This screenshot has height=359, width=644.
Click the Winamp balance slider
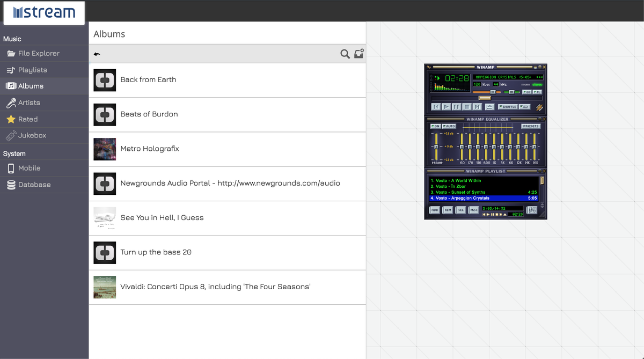(x=512, y=92)
